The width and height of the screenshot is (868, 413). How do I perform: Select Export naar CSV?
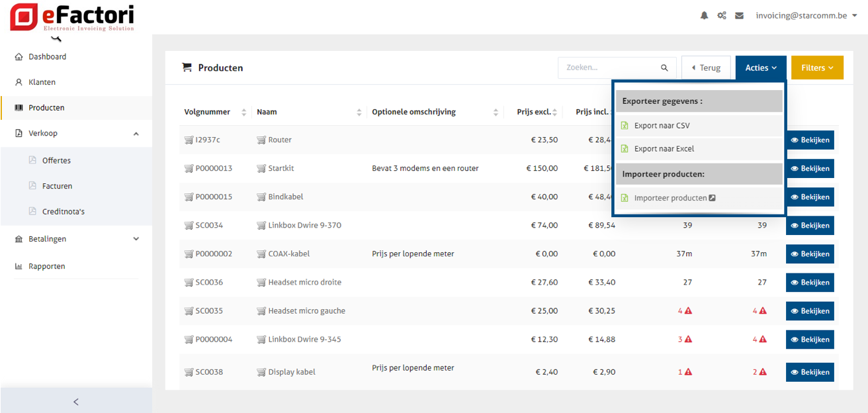coord(662,126)
